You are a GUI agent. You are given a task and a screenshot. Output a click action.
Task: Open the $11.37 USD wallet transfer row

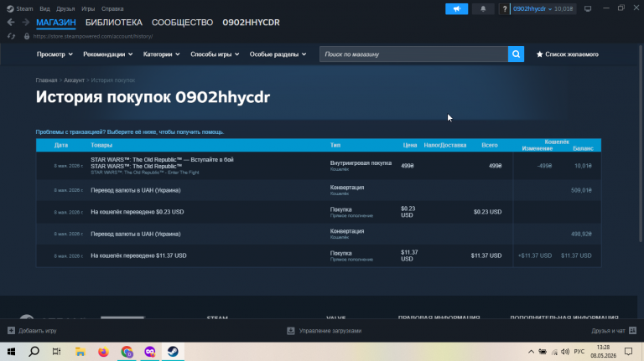click(x=319, y=255)
